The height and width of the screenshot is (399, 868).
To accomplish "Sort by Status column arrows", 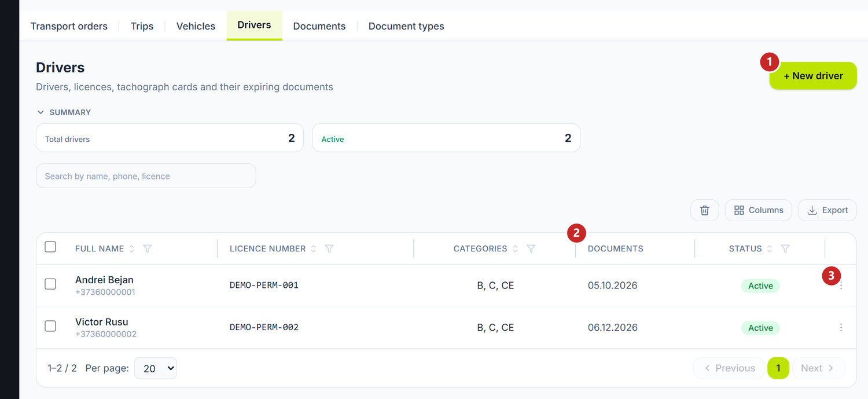I will [x=769, y=248].
